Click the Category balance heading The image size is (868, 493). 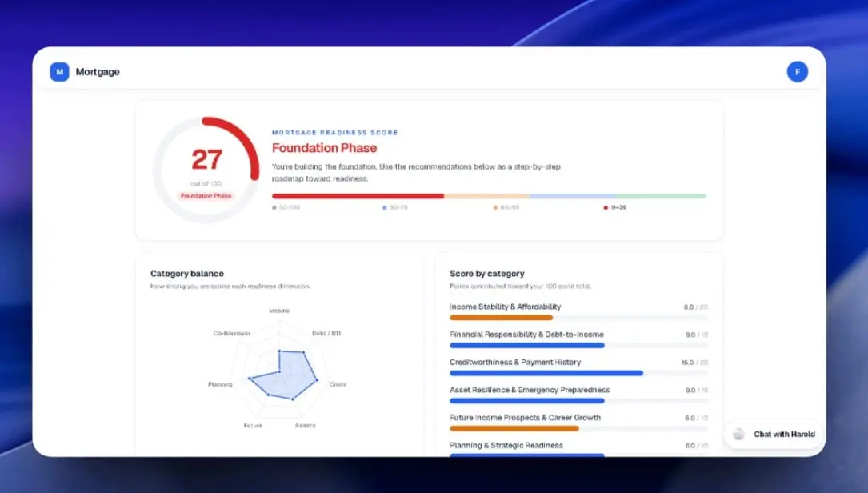(187, 274)
